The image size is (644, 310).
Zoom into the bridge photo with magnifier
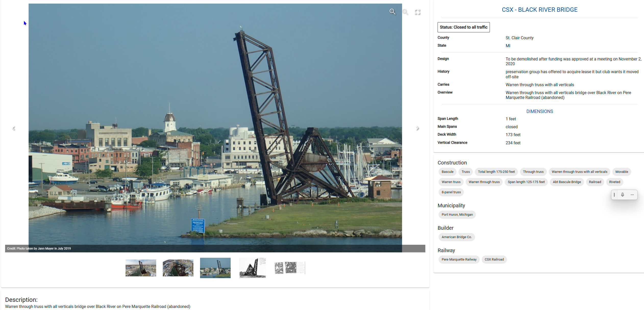click(x=392, y=12)
